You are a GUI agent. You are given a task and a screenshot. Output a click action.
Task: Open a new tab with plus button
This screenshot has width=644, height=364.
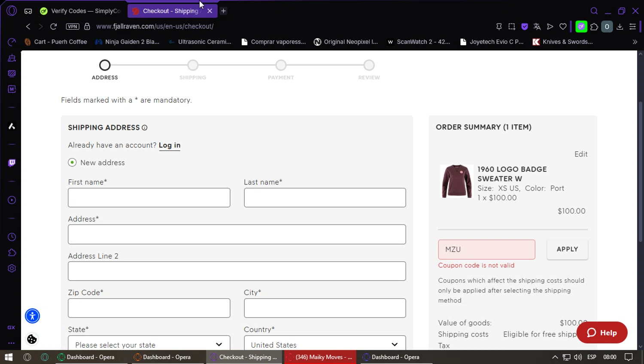pyautogui.click(x=223, y=11)
